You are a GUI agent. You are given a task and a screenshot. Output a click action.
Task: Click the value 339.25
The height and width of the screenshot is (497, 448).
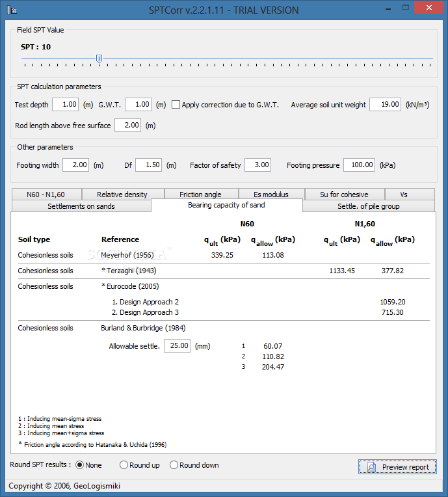pos(222,255)
